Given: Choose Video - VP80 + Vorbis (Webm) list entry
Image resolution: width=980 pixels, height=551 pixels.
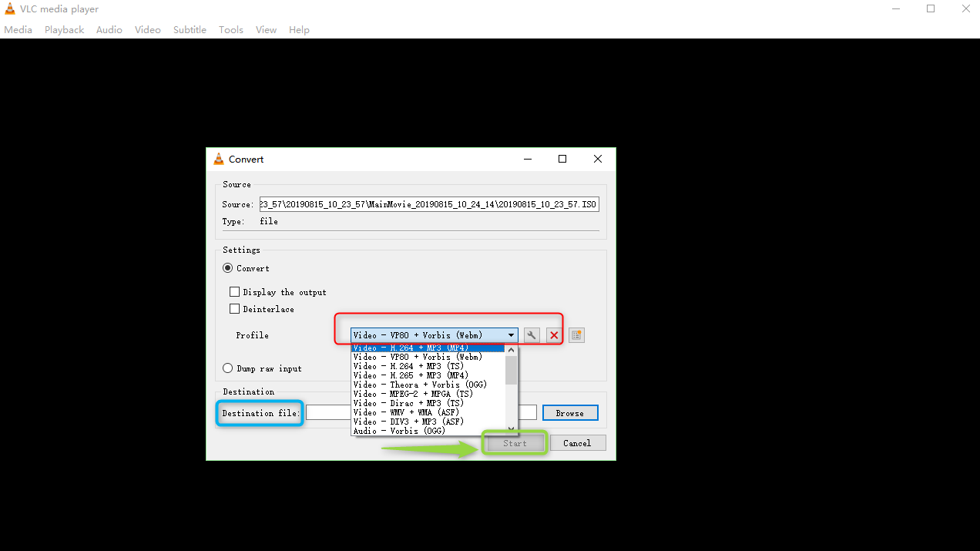Looking at the screenshot, I should click(428, 357).
